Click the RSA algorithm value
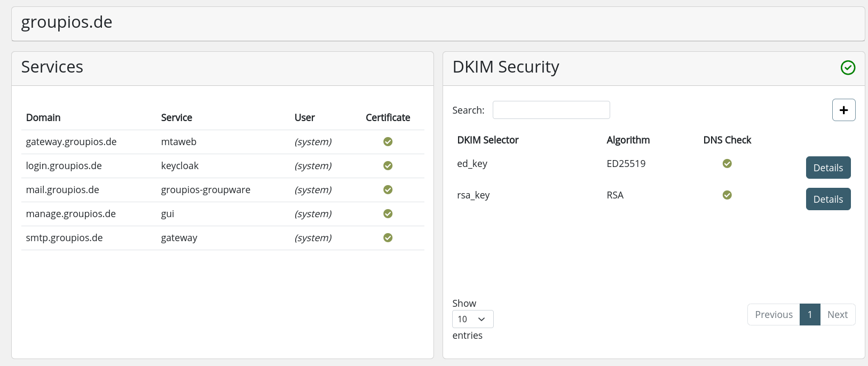Screen dimensions: 868x366 point(615,195)
